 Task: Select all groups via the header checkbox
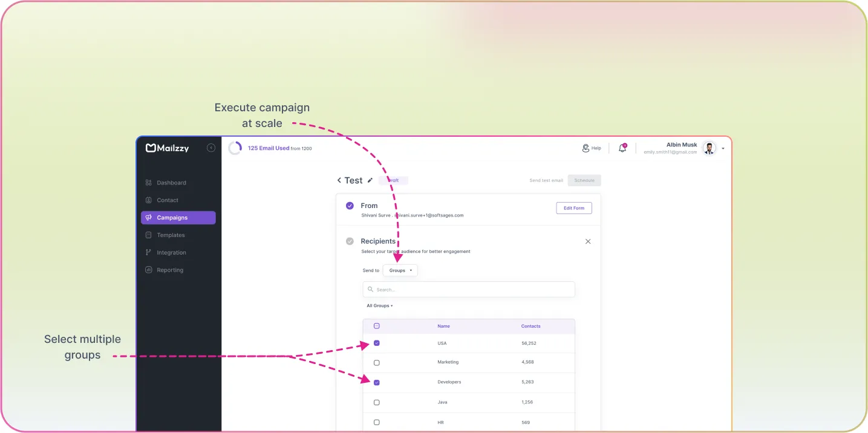[x=376, y=325]
